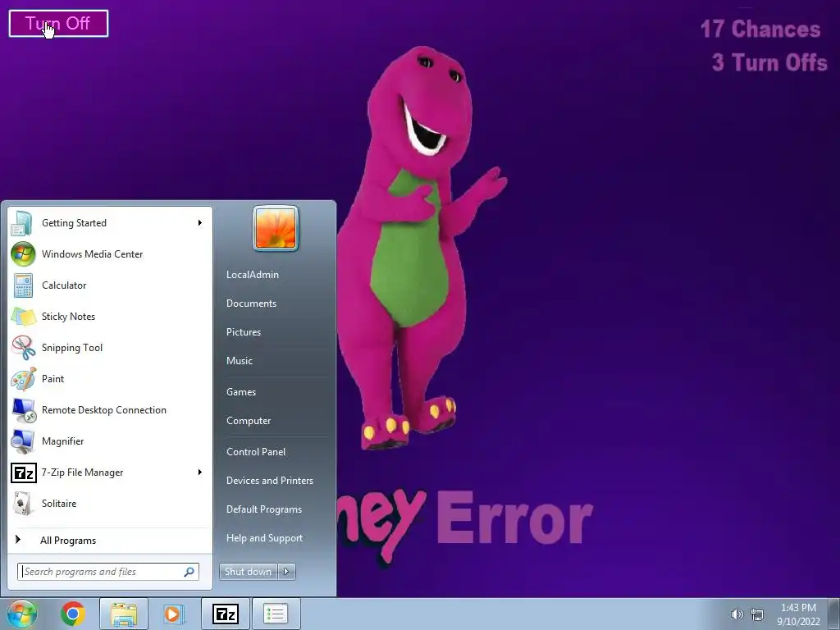Click the user account flower picture
Image resolution: width=840 pixels, height=630 pixels.
276,229
